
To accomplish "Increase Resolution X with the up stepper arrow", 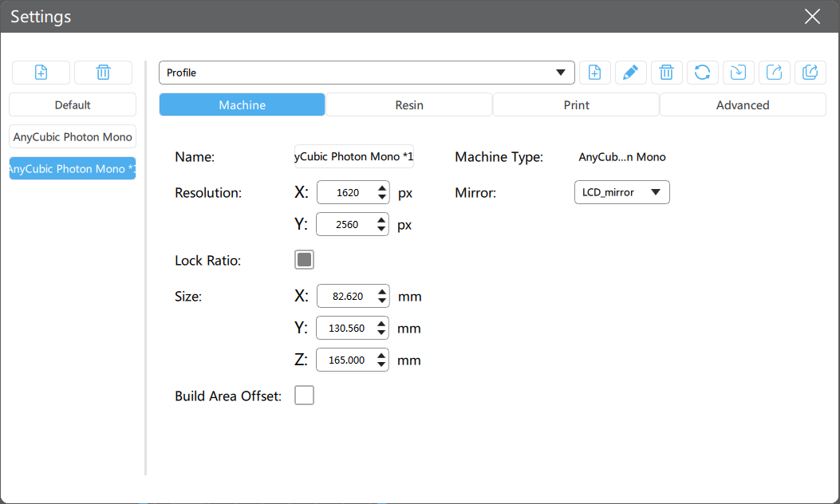I will coord(381,188).
